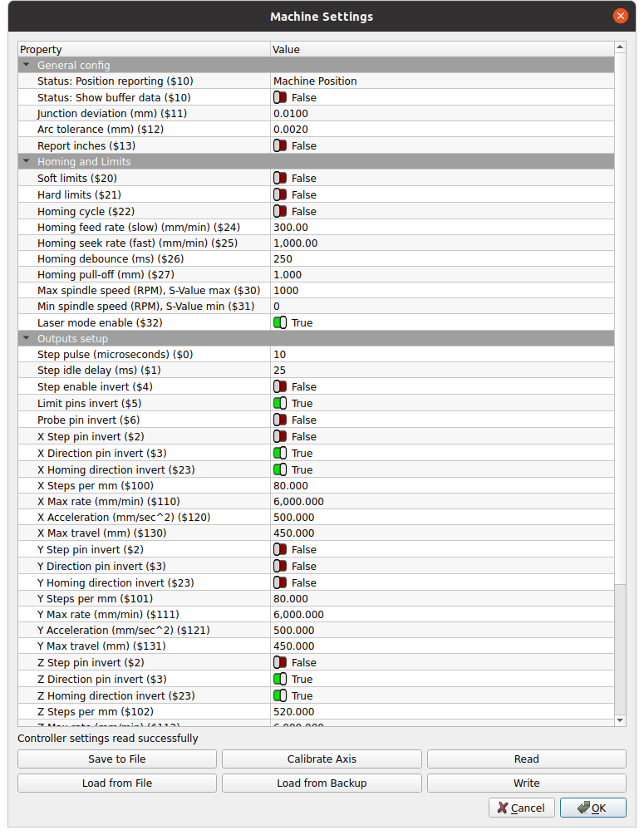Click the red X icon on Cancel

coord(501,808)
